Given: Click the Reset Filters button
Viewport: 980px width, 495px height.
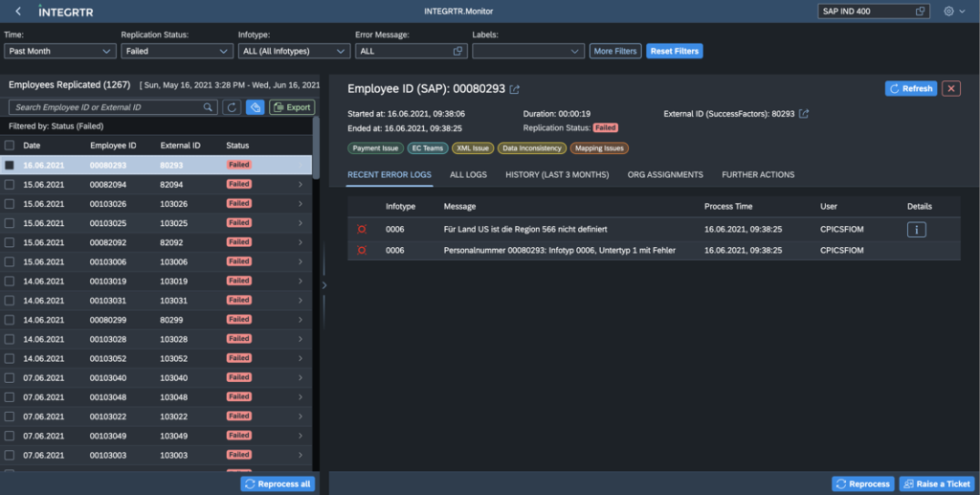Looking at the screenshot, I should 674,51.
